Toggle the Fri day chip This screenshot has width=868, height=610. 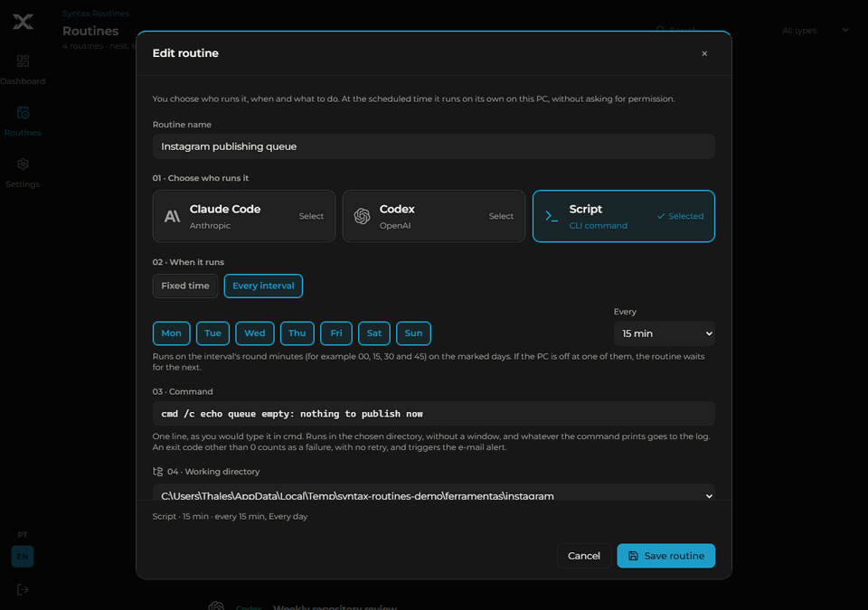(x=336, y=333)
